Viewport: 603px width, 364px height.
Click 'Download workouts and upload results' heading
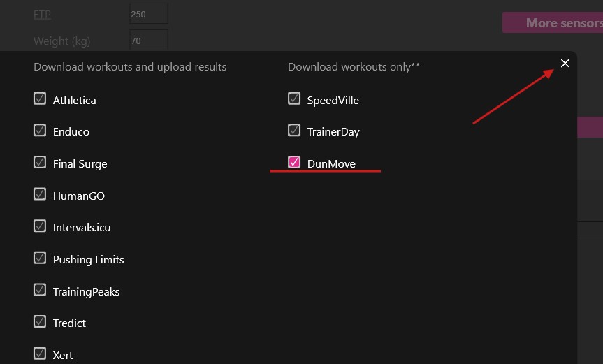tap(130, 67)
